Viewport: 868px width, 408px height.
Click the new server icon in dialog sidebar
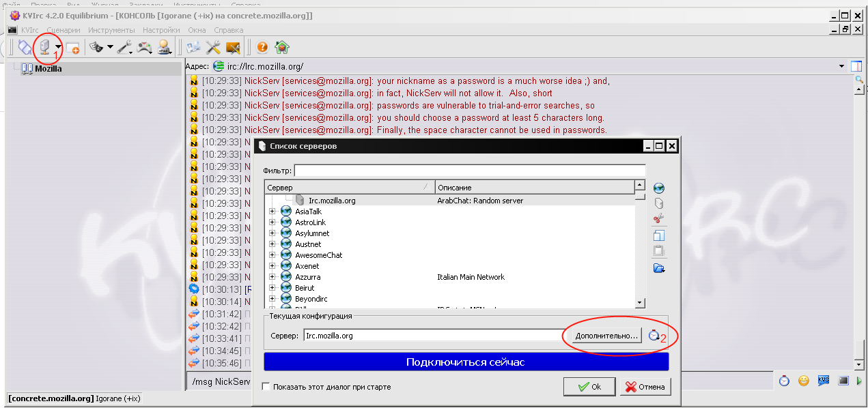(659, 203)
